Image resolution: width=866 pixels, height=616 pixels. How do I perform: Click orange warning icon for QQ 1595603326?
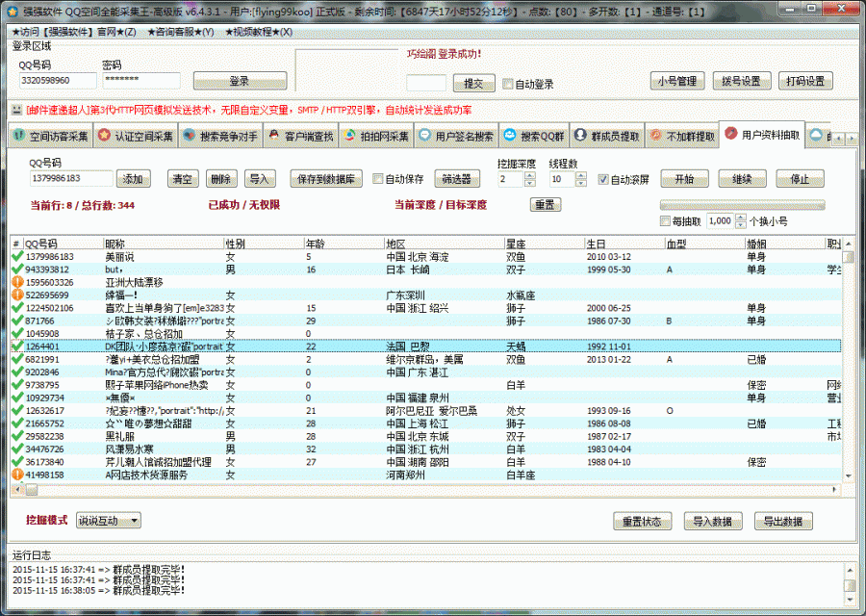[x=17, y=282]
